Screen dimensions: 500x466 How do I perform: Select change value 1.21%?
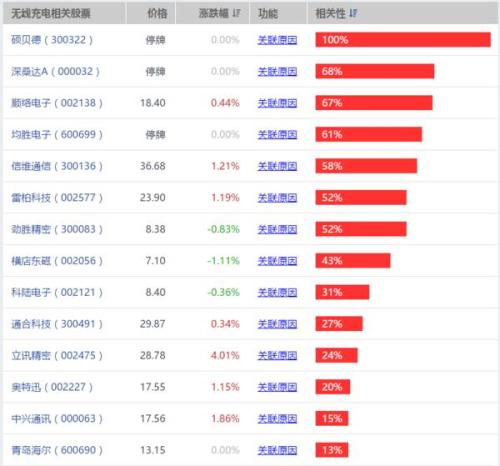click(225, 166)
